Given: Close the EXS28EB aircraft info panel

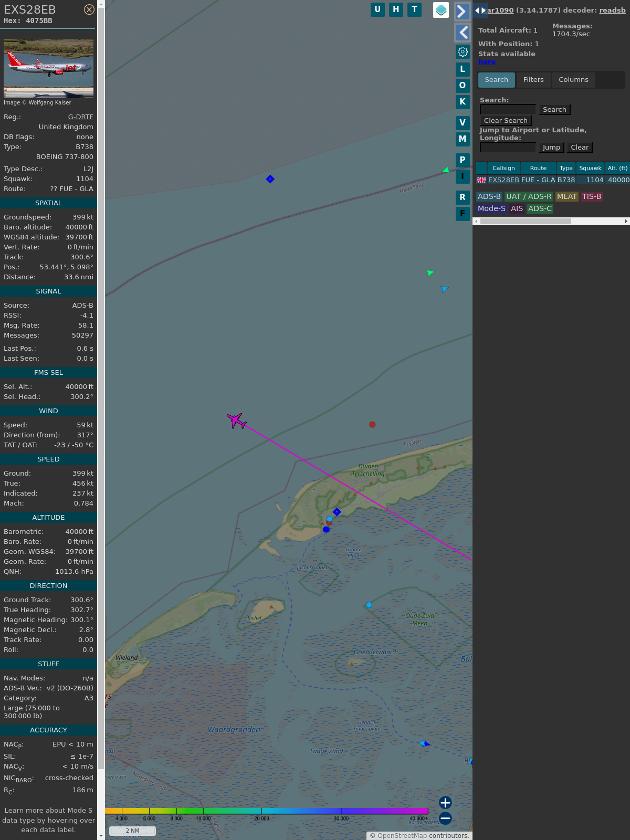Looking at the screenshot, I should click(x=89, y=9).
